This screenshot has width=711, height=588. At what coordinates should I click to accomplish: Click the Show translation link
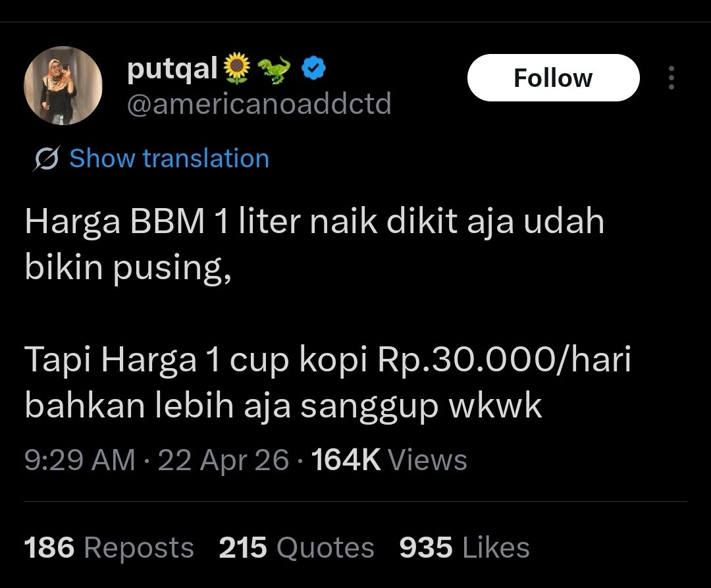pyautogui.click(x=169, y=159)
